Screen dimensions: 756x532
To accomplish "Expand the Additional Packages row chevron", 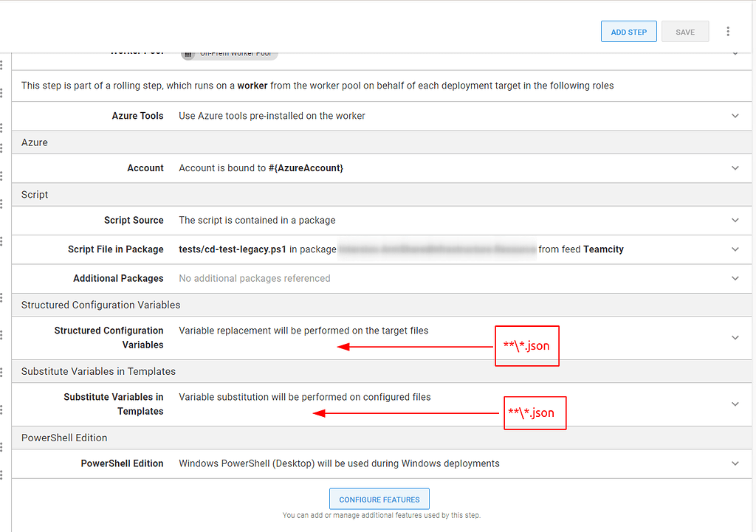I will click(735, 278).
